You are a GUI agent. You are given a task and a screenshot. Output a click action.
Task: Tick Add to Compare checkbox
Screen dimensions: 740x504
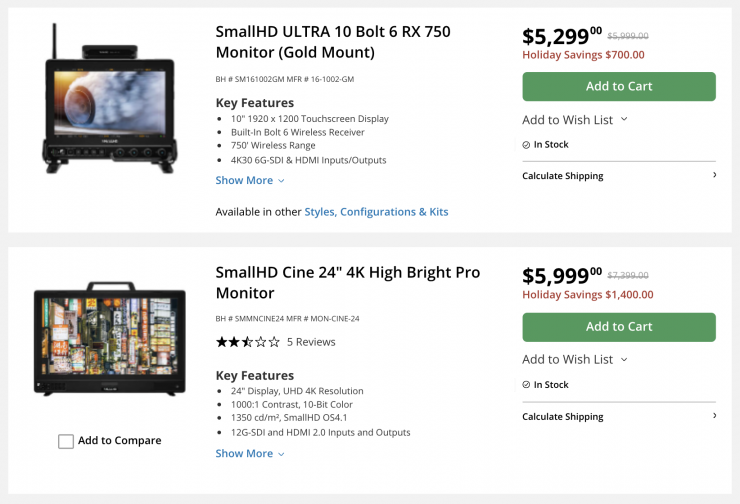(66, 441)
